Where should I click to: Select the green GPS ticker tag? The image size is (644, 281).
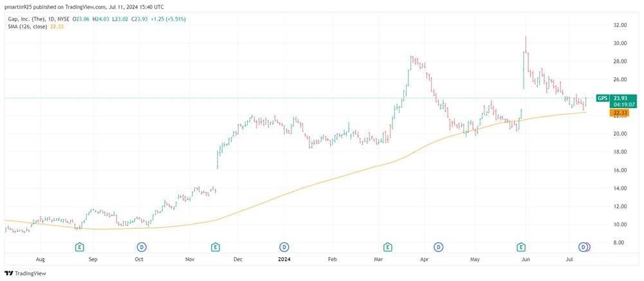click(x=602, y=98)
